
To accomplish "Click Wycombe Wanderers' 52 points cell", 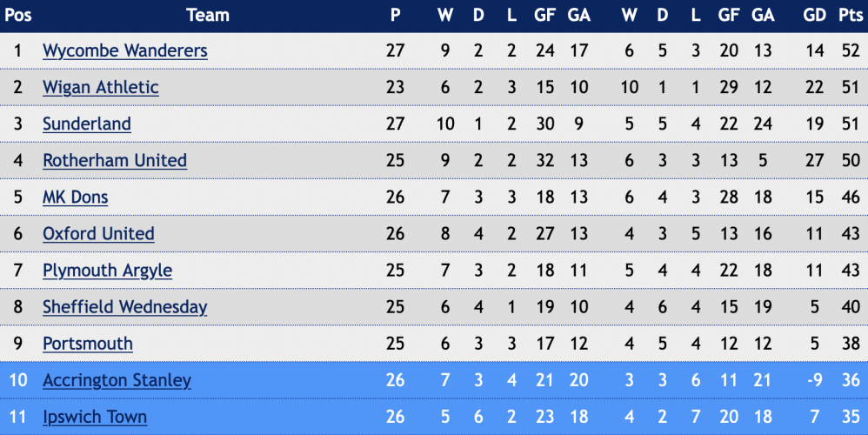I will pyautogui.click(x=851, y=51).
